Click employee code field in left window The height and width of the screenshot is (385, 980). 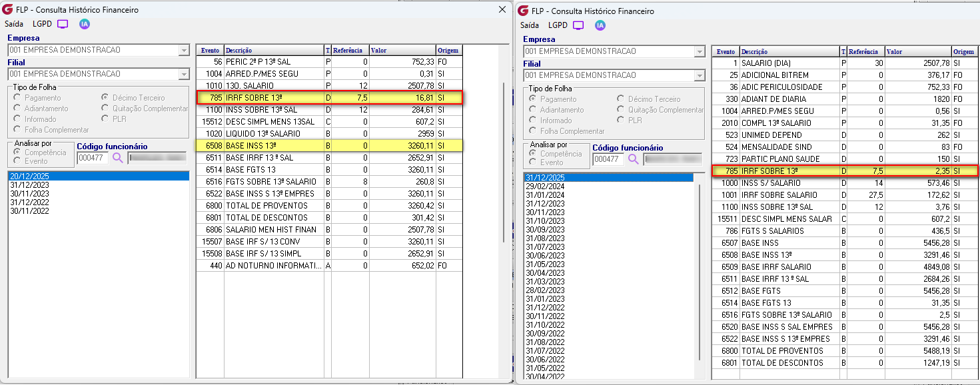pyautogui.click(x=92, y=158)
